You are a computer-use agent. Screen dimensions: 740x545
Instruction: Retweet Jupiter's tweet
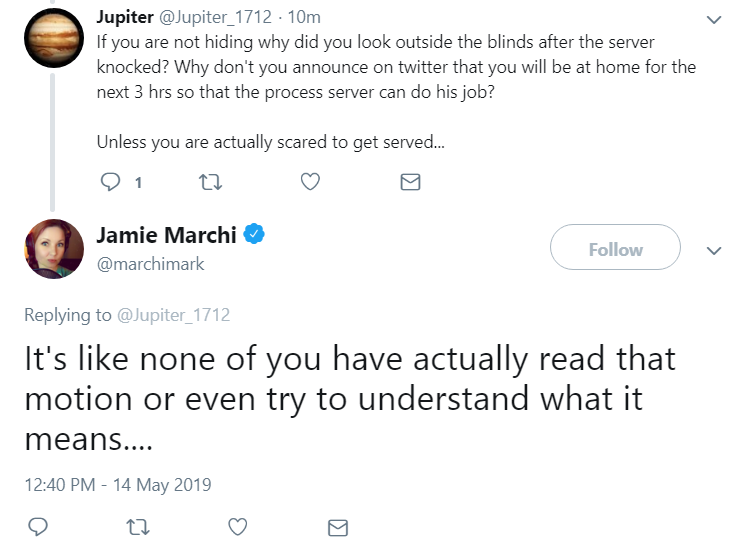point(210,182)
